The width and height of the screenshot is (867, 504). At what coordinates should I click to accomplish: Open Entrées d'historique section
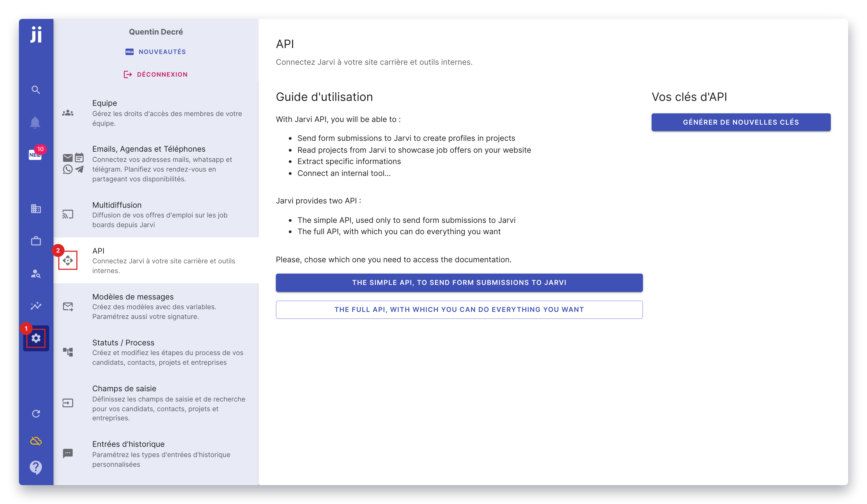[156, 454]
